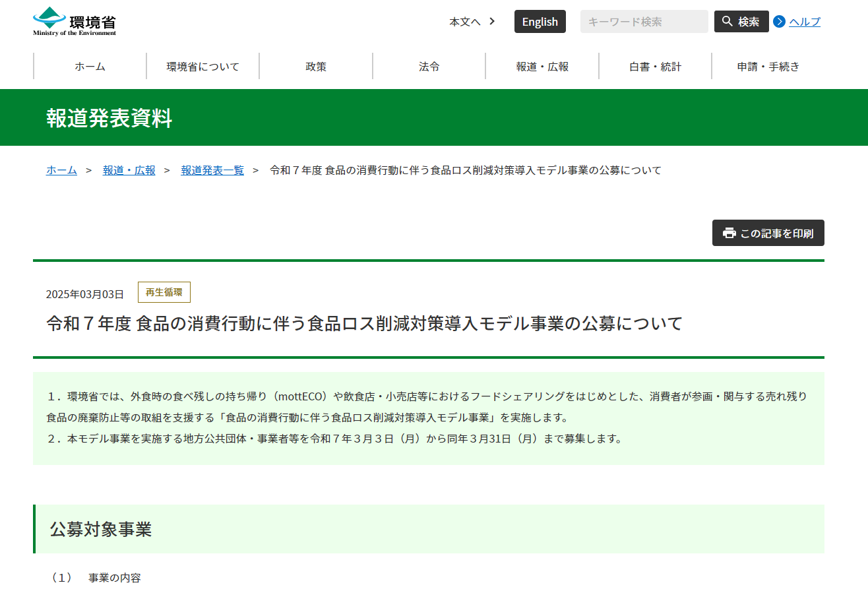Image resolution: width=868 pixels, height=589 pixels.
Task: Switch site language to English
Action: click(540, 22)
